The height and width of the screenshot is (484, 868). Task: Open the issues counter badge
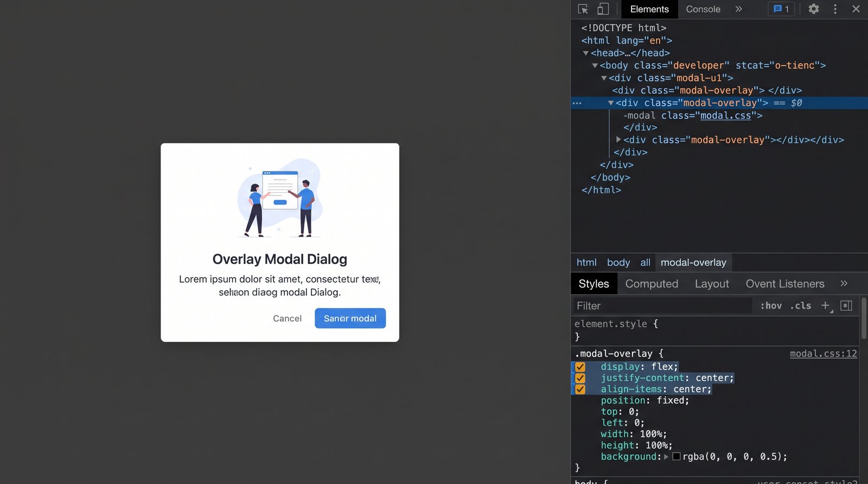click(x=781, y=9)
